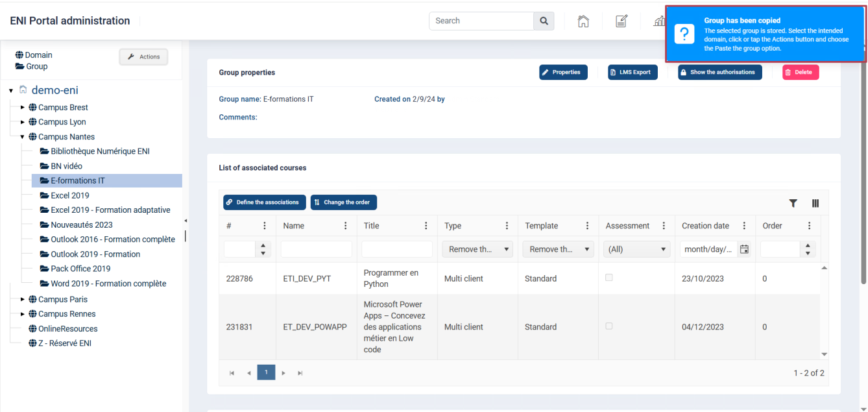This screenshot has width=868, height=412.
Task: Click Show the authorisations button
Action: click(x=720, y=72)
